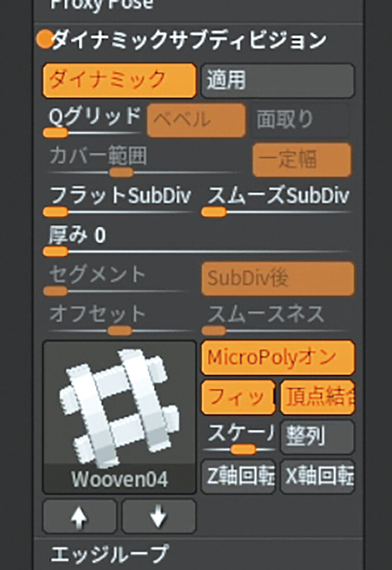Click the Z軸回転 button
392x570 pixels.
[x=238, y=477]
